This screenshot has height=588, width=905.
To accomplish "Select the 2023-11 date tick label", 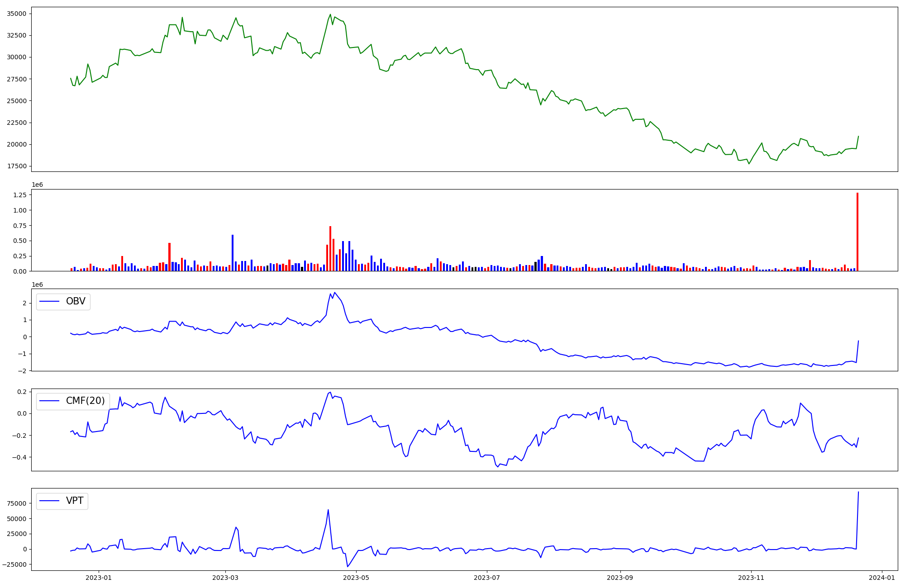I will [751, 578].
